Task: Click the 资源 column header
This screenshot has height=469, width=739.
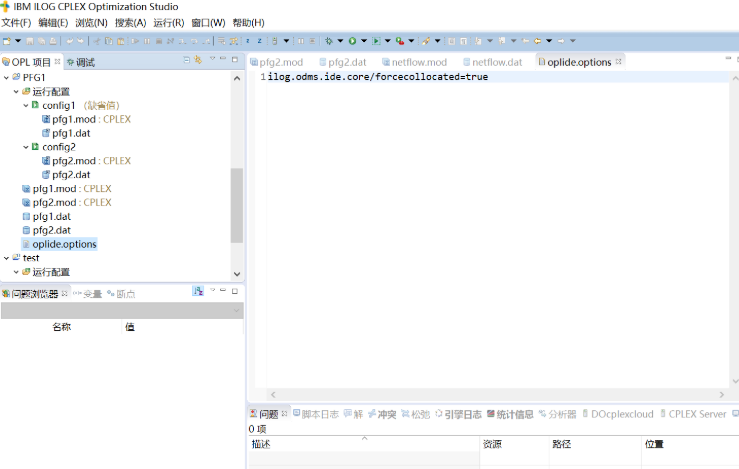Action: pos(514,444)
